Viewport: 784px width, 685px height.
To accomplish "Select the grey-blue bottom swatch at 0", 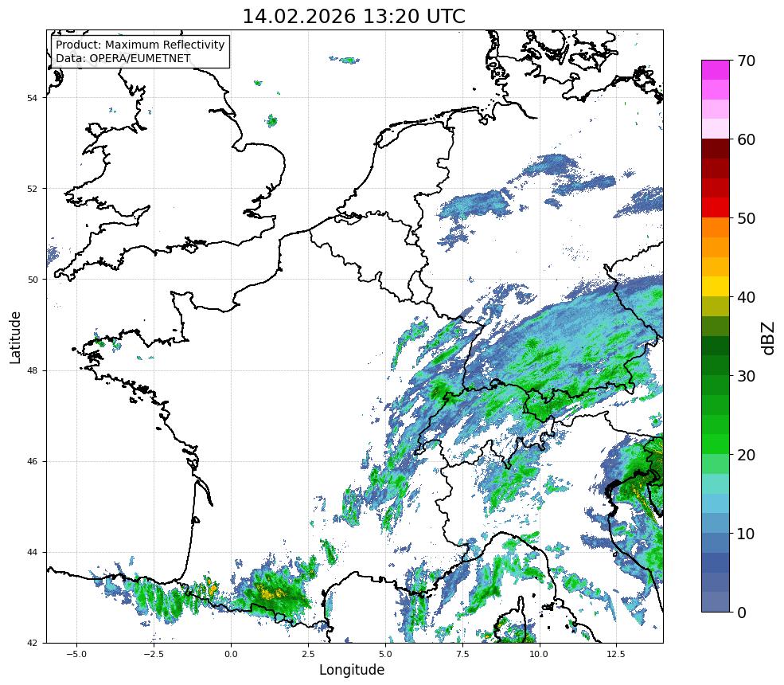I will pos(716,602).
